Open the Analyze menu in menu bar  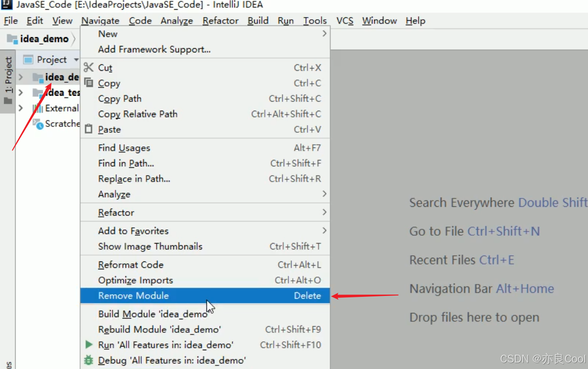click(177, 21)
